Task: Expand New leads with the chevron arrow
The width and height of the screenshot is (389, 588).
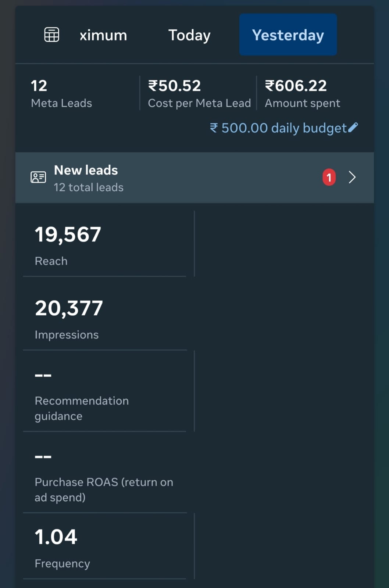Action: pyautogui.click(x=352, y=178)
